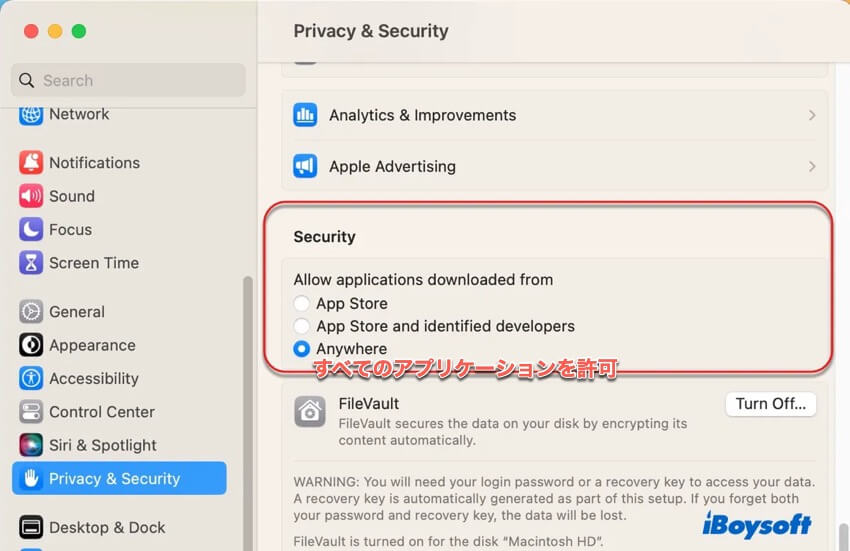Open the Appearance settings pane
The image size is (850, 551).
point(91,345)
